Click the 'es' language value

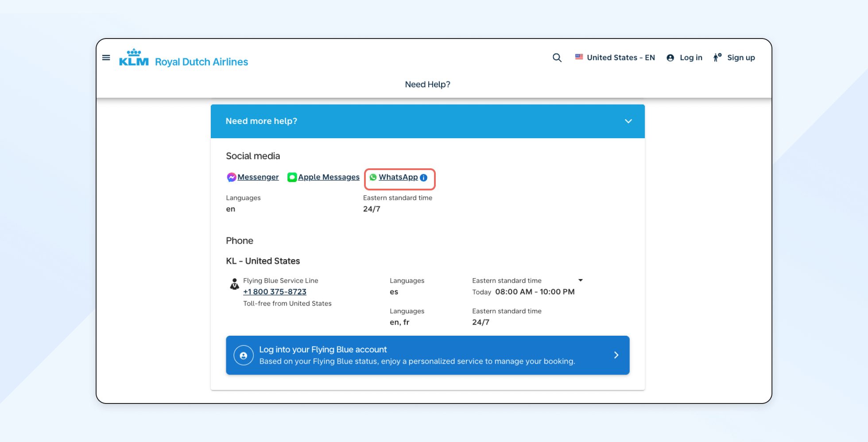394,292
